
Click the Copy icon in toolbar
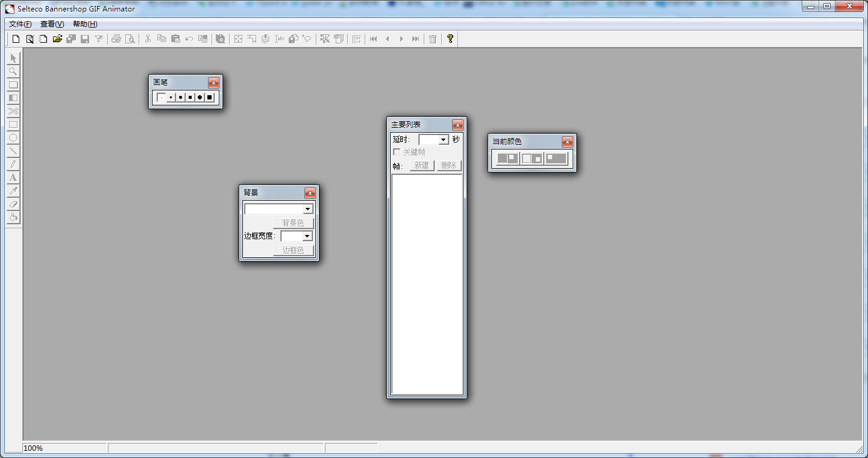(x=162, y=39)
